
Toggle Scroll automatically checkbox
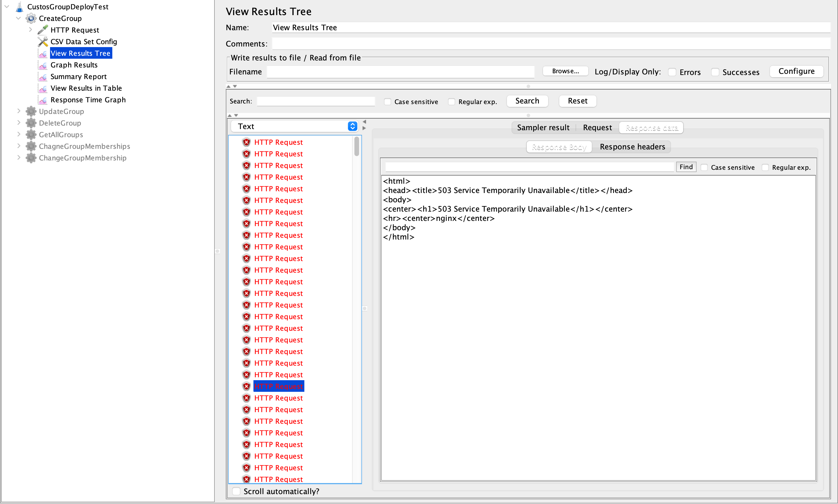click(x=236, y=491)
